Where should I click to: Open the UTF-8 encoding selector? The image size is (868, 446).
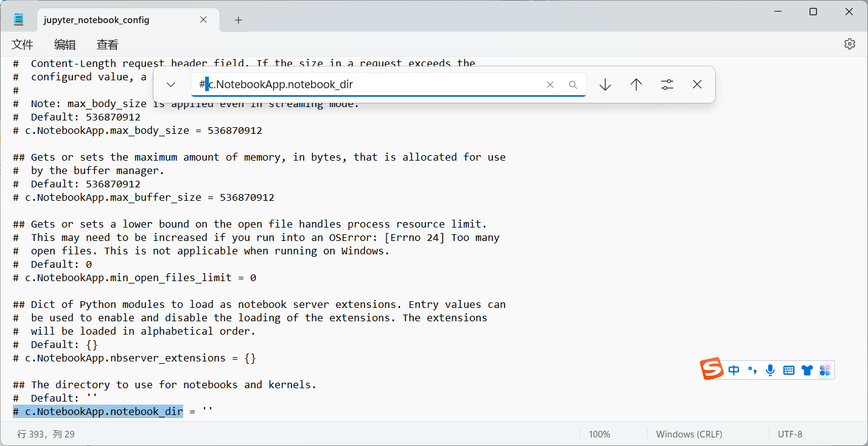click(789, 434)
